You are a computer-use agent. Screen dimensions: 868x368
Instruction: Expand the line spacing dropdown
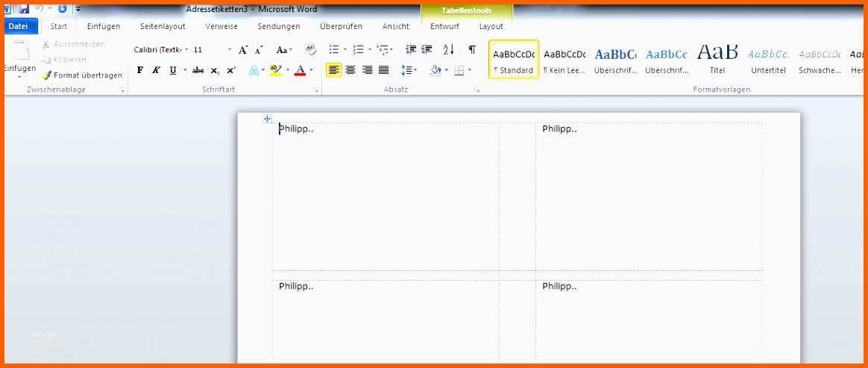(x=409, y=70)
